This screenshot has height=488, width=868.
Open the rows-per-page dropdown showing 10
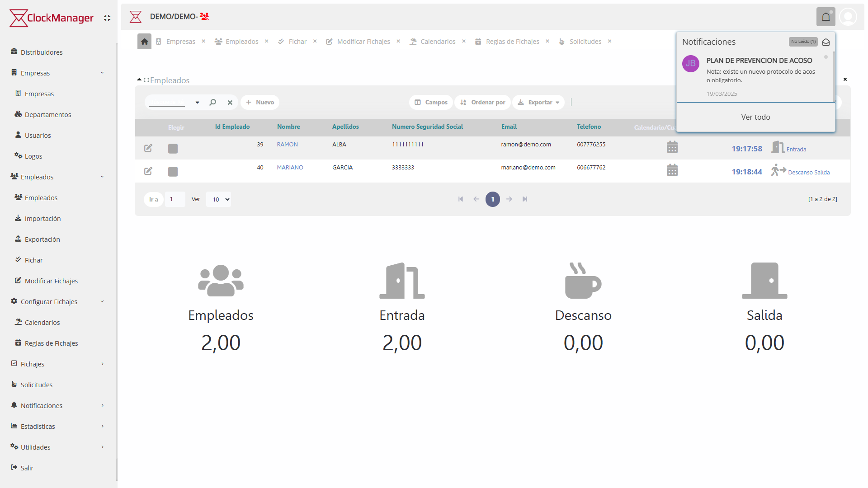219,199
